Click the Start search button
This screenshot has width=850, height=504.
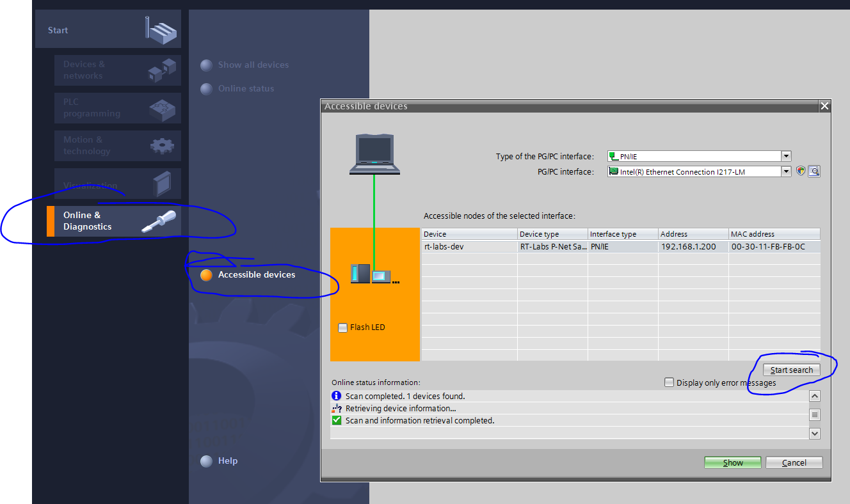point(792,369)
